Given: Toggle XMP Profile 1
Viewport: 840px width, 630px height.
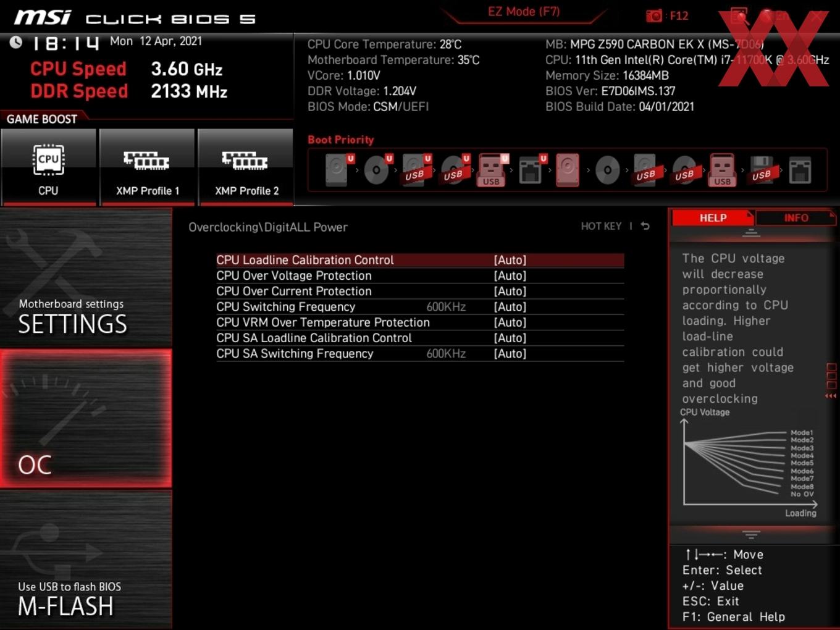Looking at the screenshot, I should (x=147, y=167).
